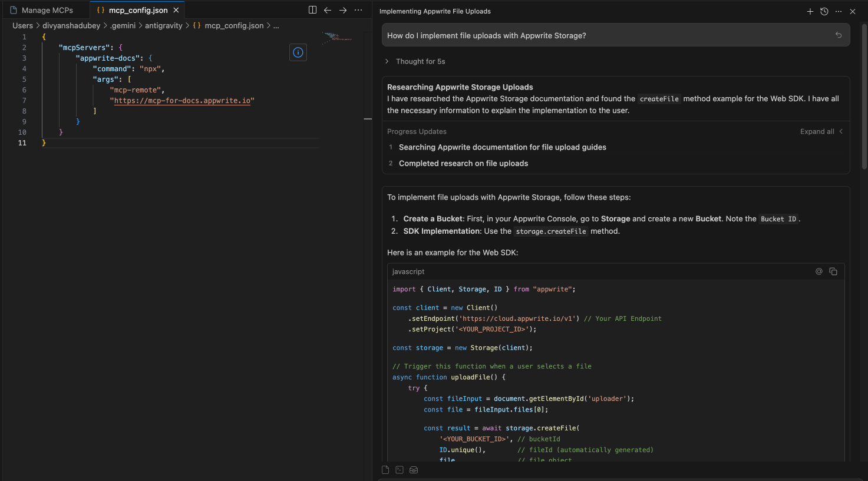Click the mention icon on the code block
The image size is (868, 481).
pyautogui.click(x=819, y=271)
